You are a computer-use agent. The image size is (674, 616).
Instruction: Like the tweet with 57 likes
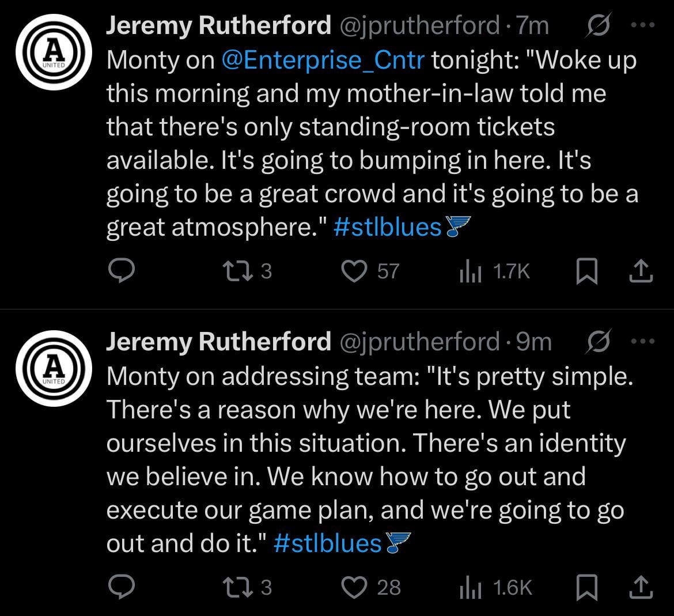pyautogui.click(x=355, y=271)
